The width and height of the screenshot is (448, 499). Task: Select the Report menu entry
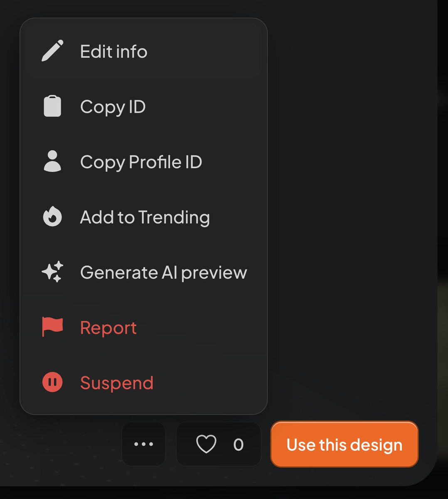tap(108, 327)
